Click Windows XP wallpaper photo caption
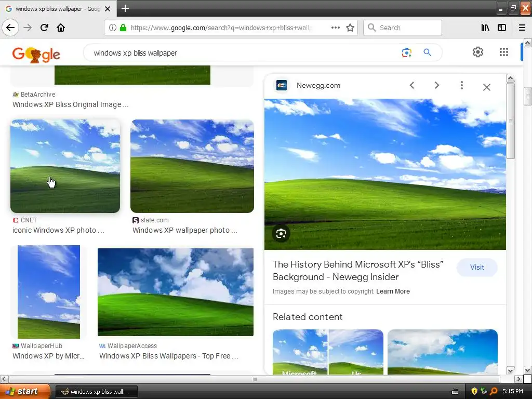This screenshot has width=532, height=399. tap(184, 230)
